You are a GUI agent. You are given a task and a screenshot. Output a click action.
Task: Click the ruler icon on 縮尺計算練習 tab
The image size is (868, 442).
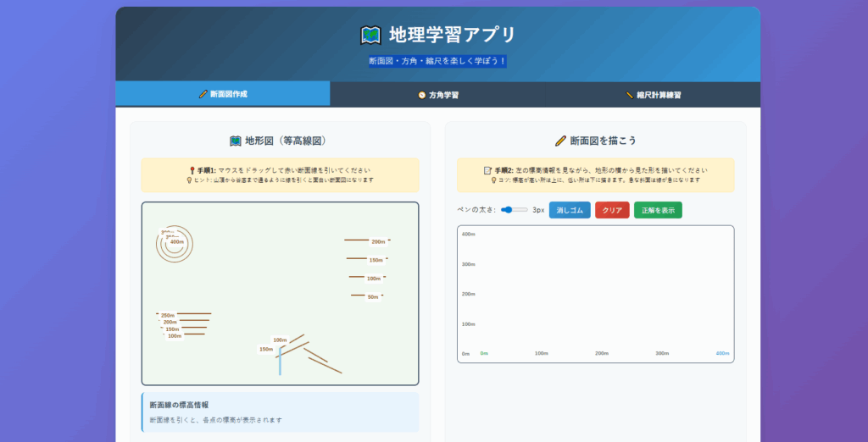(629, 95)
